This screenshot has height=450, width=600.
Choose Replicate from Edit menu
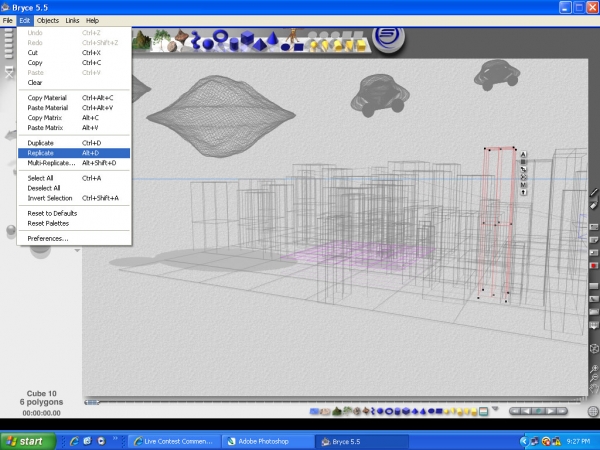click(74, 153)
